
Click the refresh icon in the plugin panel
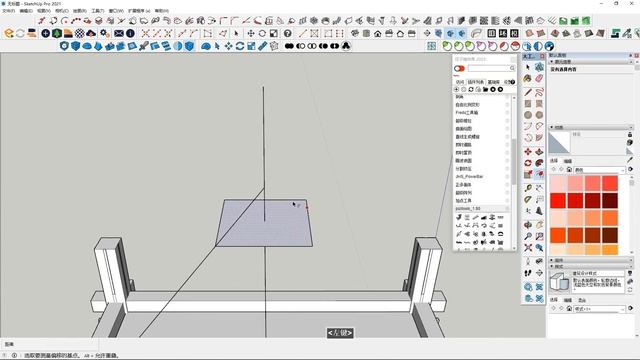[x=471, y=89]
